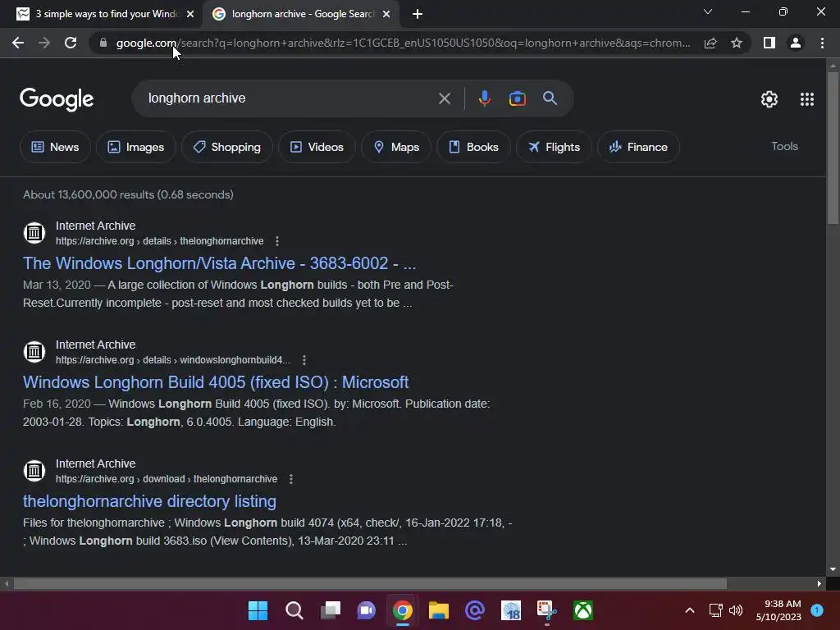
Task: Open the calendar 18 app on the taskbar
Action: (510, 610)
